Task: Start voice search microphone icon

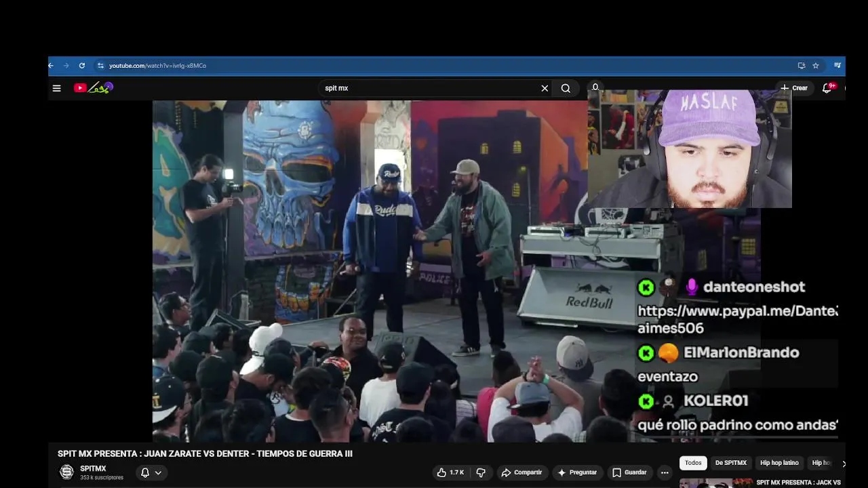Action: click(x=595, y=87)
